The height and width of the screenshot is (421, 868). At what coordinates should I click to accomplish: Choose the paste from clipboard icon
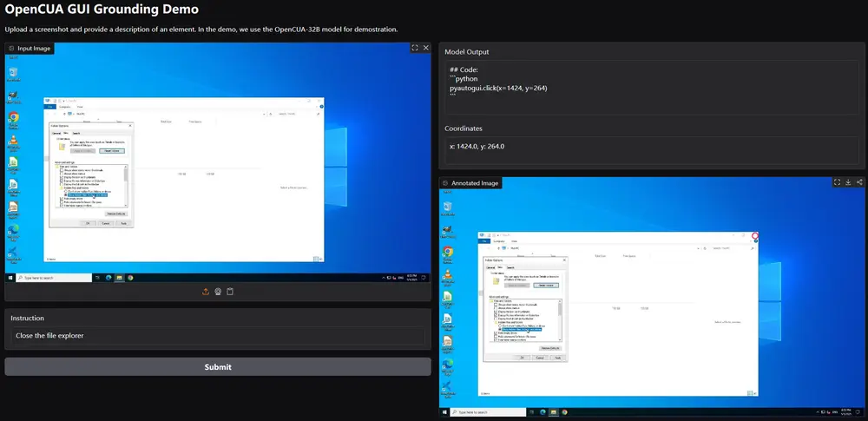pos(230,292)
